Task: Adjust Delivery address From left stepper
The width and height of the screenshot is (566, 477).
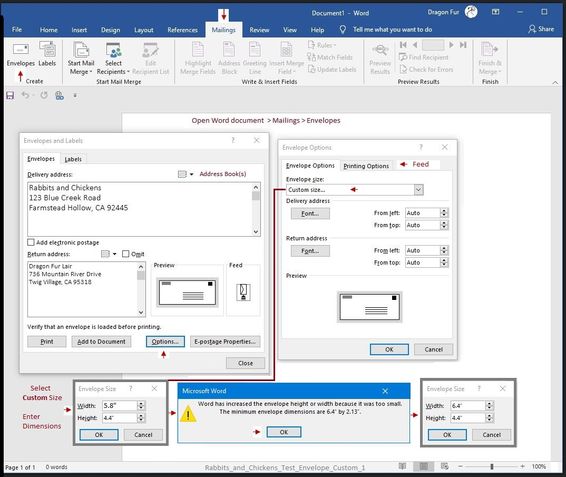Action: pos(444,213)
